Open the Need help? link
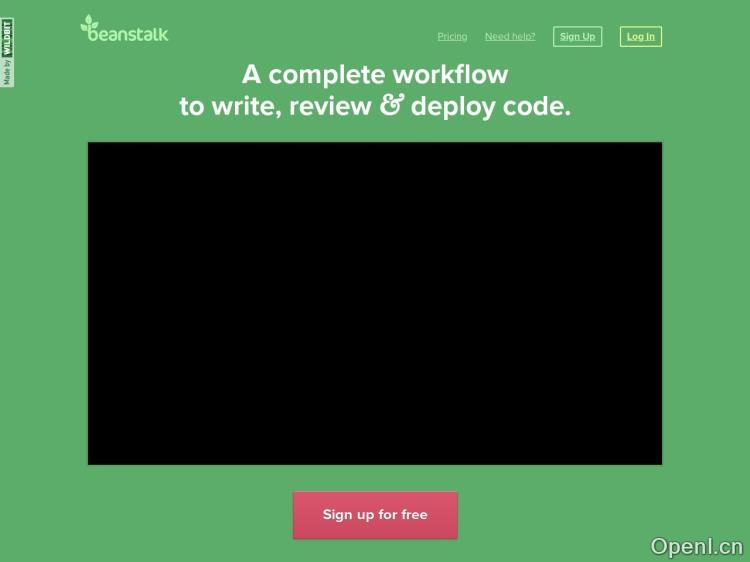 tap(510, 37)
